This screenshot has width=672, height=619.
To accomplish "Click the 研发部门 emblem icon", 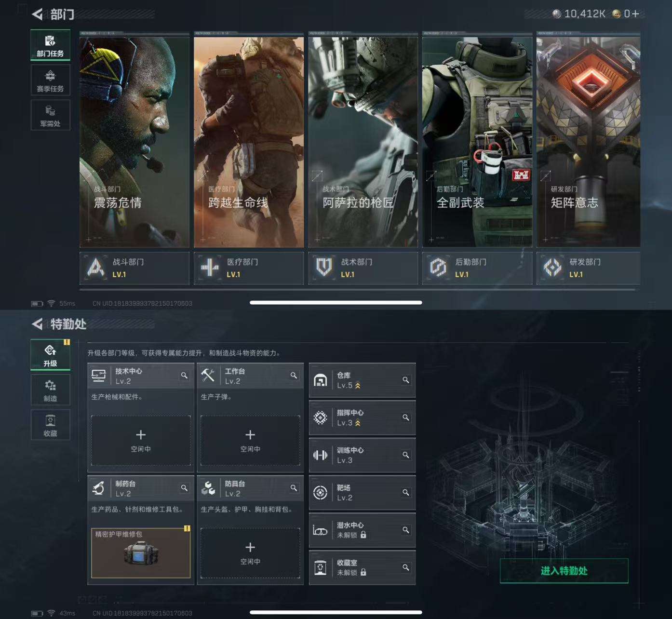I will [x=552, y=268].
